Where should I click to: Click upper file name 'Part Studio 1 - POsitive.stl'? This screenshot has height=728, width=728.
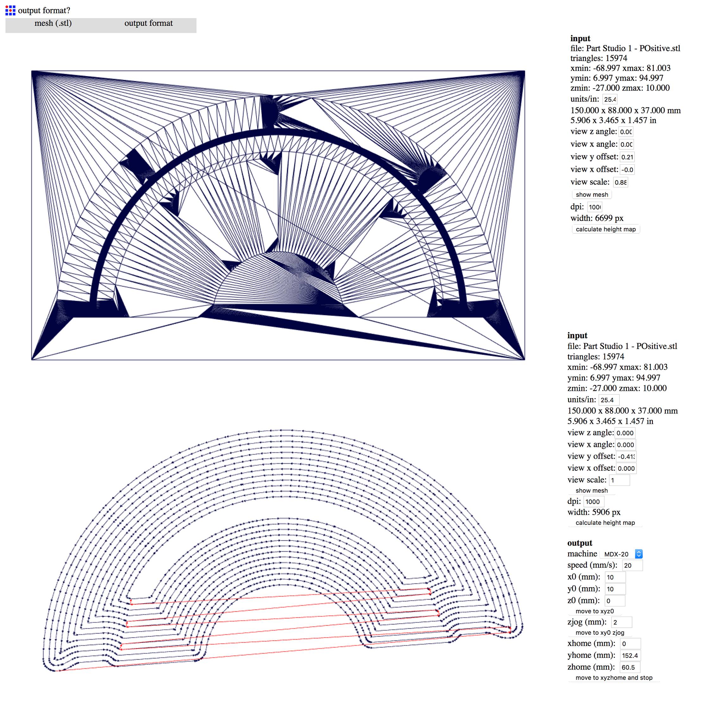(x=633, y=48)
